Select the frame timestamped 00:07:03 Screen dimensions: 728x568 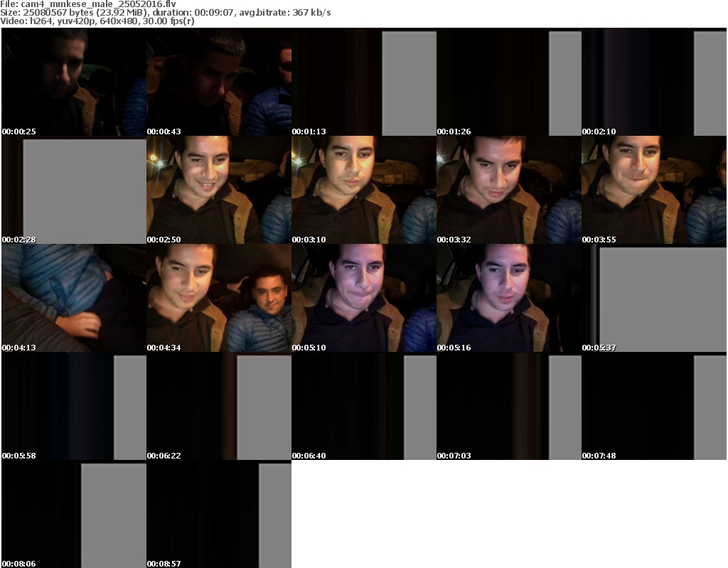(x=509, y=406)
